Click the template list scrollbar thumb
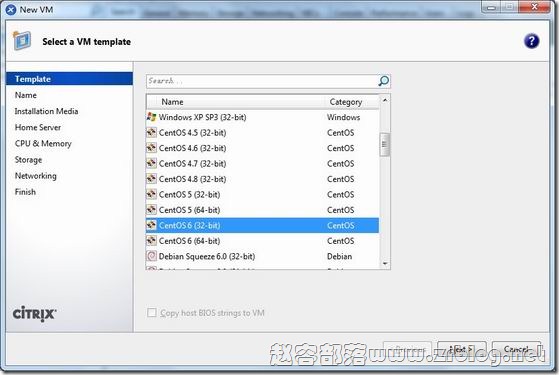 [385, 144]
